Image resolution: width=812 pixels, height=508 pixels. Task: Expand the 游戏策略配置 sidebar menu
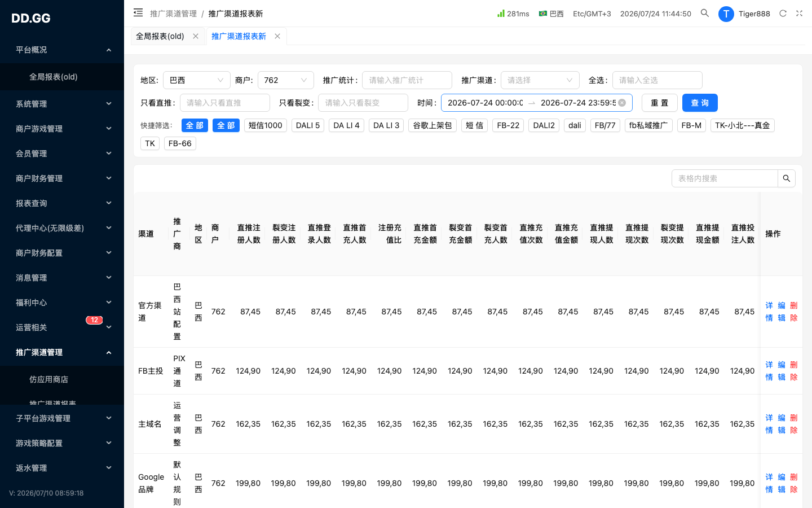(x=62, y=443)
